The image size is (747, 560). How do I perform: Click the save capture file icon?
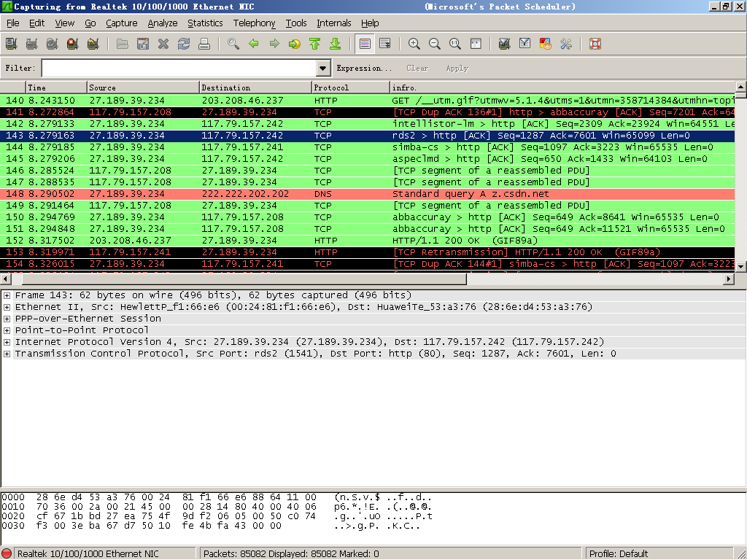coord(143,44)
